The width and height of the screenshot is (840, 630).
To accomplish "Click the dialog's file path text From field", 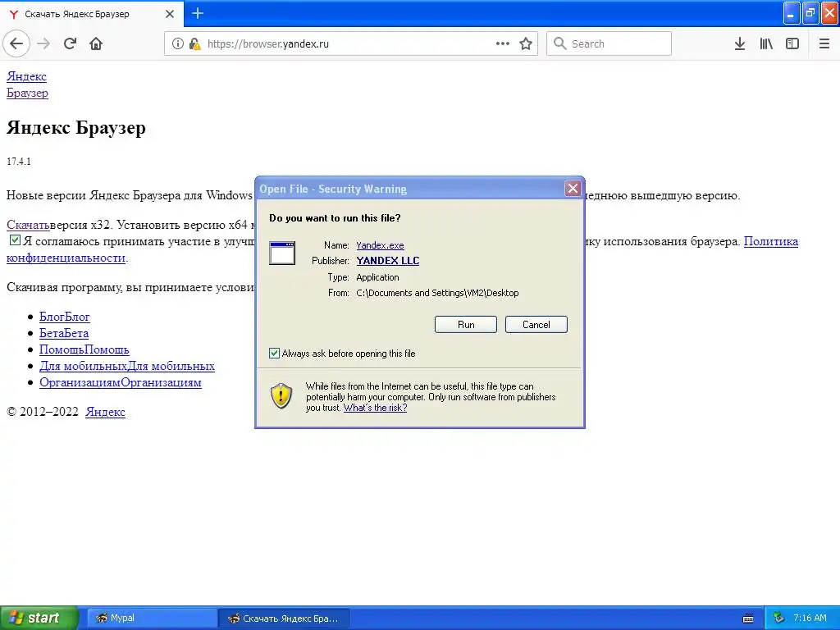I will [x=437, y=293].
